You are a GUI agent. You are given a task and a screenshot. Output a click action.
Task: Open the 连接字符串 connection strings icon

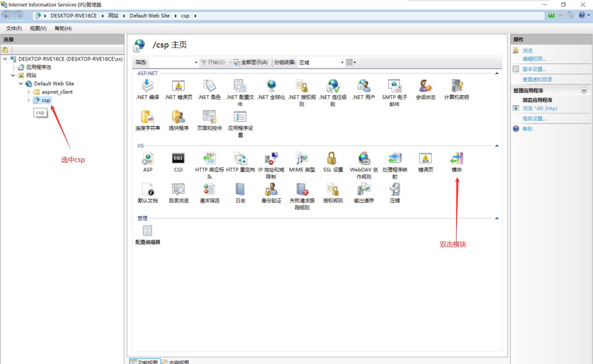[148, 117]
